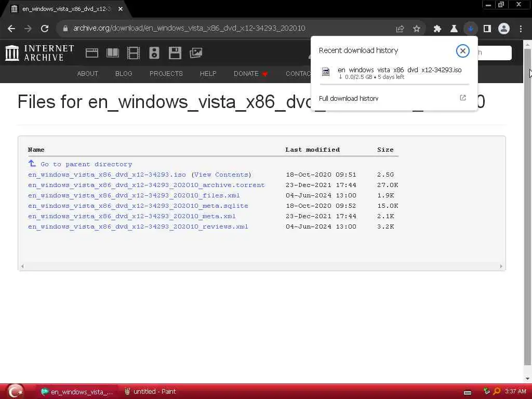Viewport: 532px width, 399px height.
Task: Toggle the downloads toolbar icon
Action: click(x=471, y=29)
